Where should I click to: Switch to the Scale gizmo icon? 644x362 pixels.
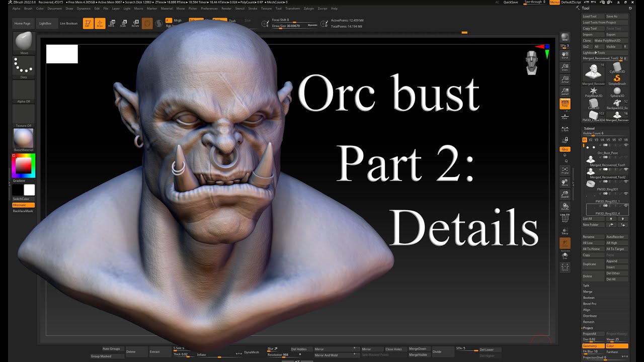click(123, 23)
